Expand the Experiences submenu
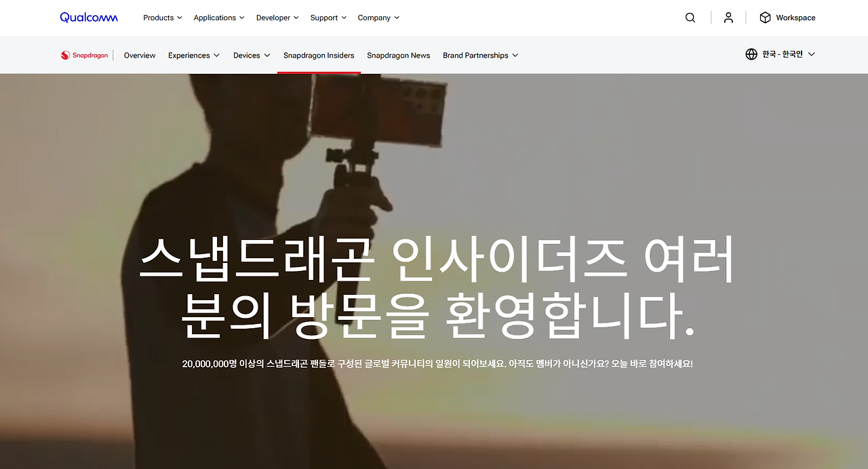 [194, 56]
